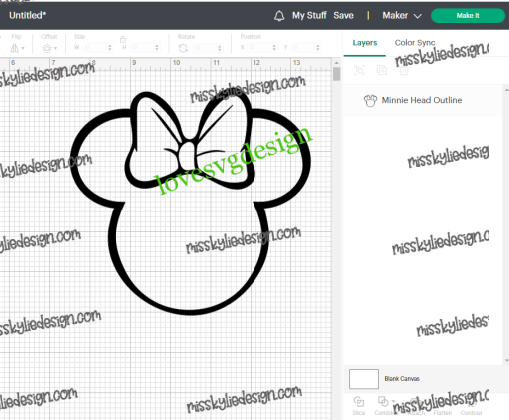Click the Combine tool icon
The height and width of the screenshot is (420, 509).
tap(383, 401)
